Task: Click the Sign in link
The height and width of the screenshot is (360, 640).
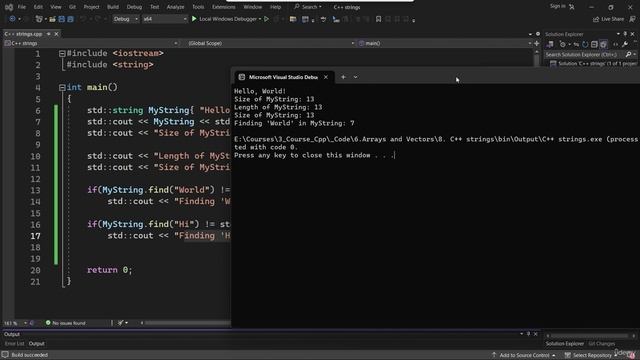Action: [558, 6]
